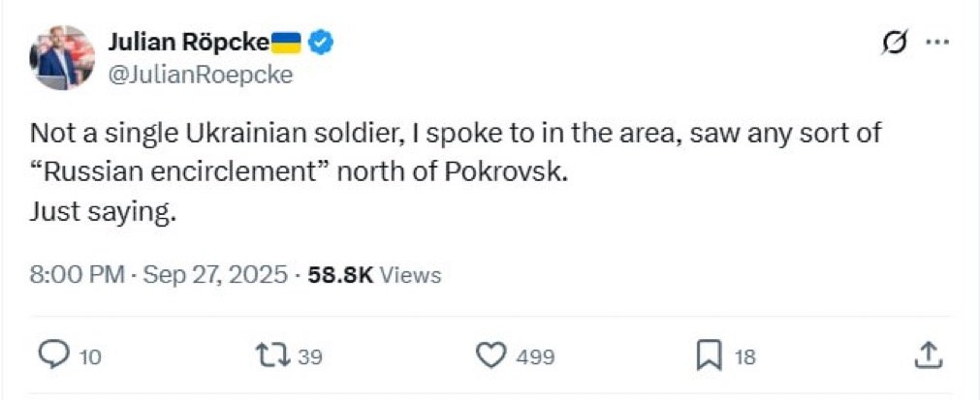Viewport: 980px width, 400px height.
Task: Click the share upload arrow icon
Action: (x=928, y=355)
